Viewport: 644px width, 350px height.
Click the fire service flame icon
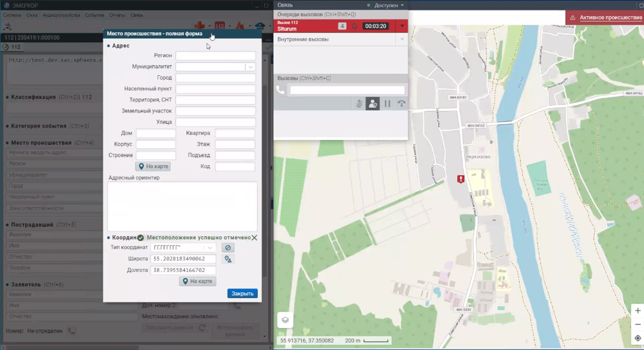240,26
